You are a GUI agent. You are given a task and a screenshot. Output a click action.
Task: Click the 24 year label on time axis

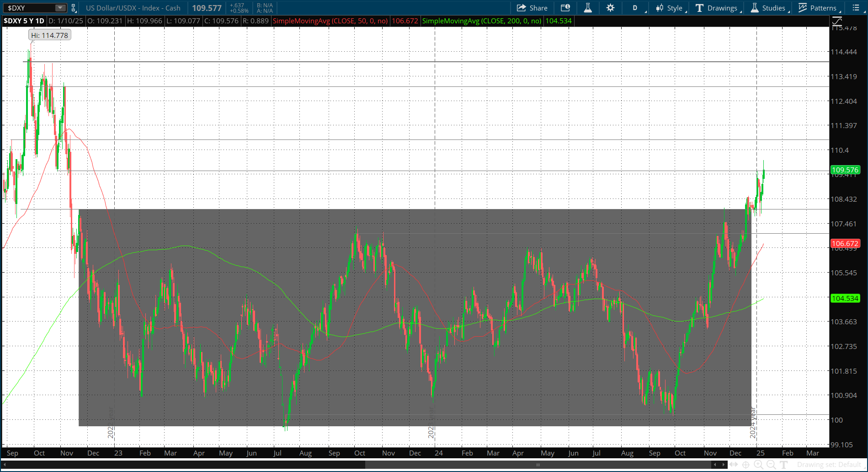439,453
